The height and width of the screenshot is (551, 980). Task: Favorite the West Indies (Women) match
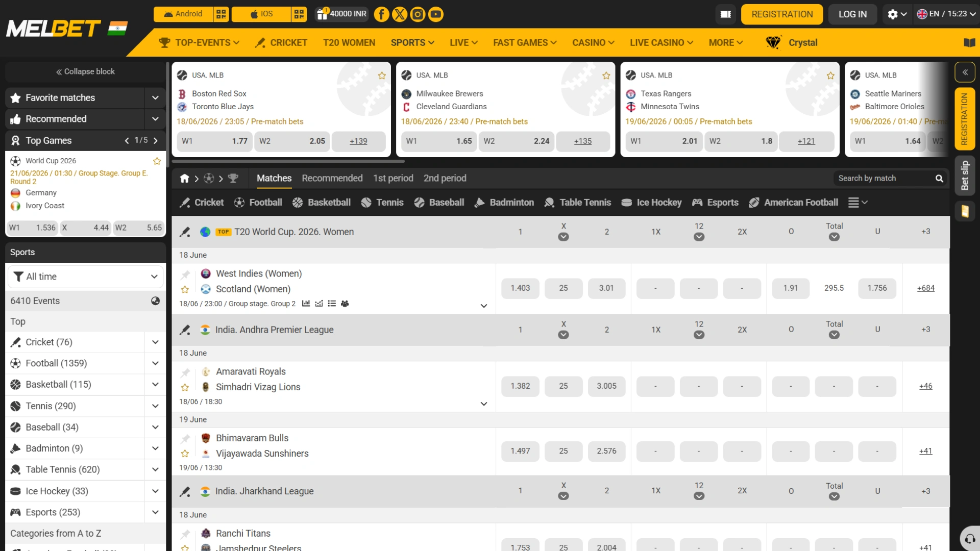coord(185,290)
